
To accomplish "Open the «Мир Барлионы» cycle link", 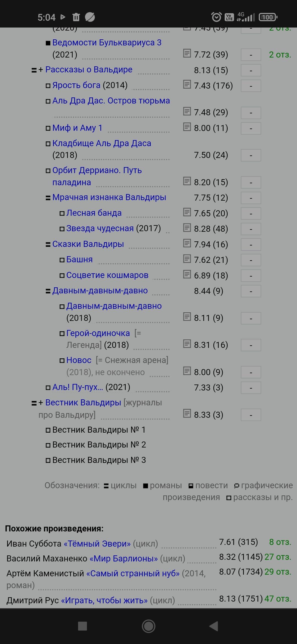I will (x=126, y=558).
